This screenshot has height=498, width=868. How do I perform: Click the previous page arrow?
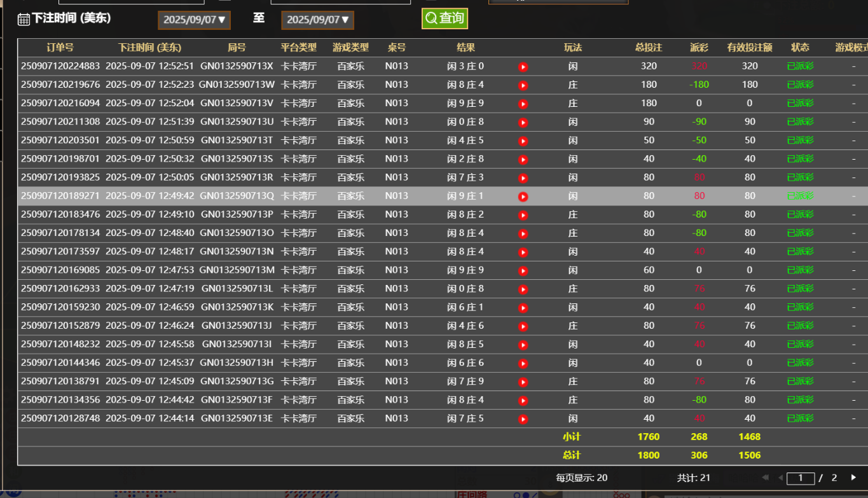click(x=780, y=478)
